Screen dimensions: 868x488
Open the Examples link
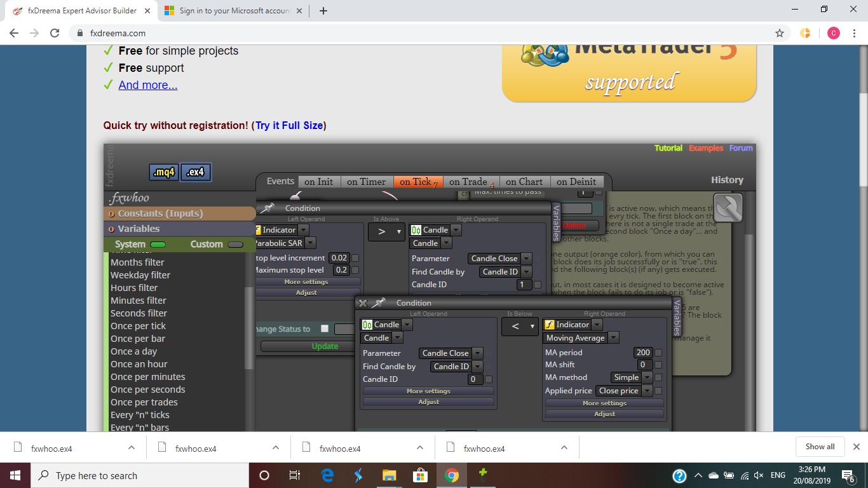[706, 148]
